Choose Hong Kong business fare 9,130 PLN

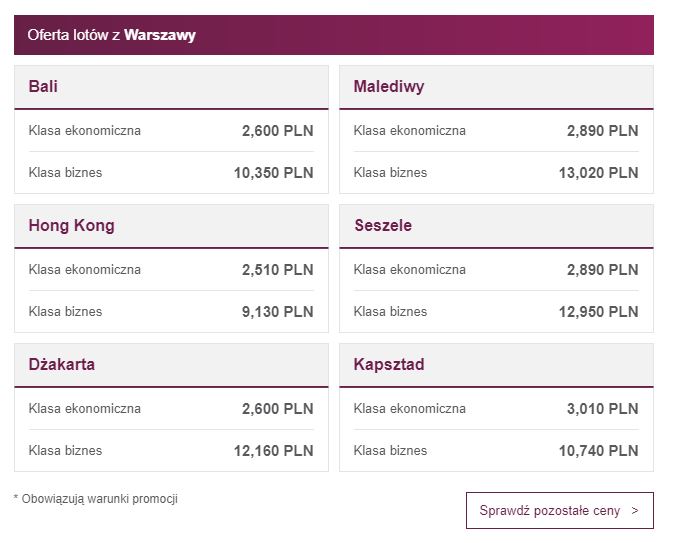pos(278,312)
